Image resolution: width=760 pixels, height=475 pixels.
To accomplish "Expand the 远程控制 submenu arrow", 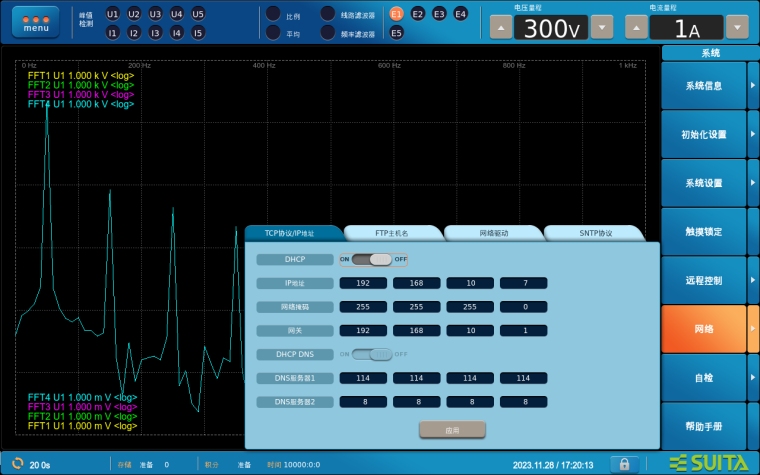I will (x=753, y=280).
